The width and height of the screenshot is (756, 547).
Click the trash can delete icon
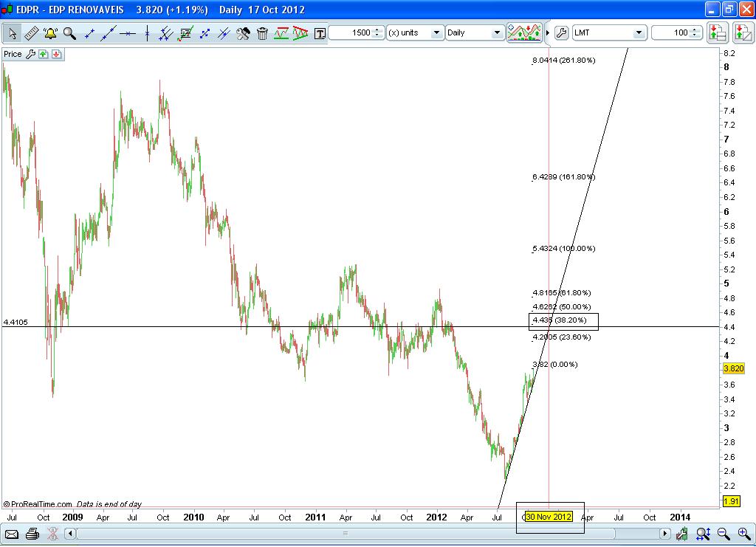(x=262, y=33)
